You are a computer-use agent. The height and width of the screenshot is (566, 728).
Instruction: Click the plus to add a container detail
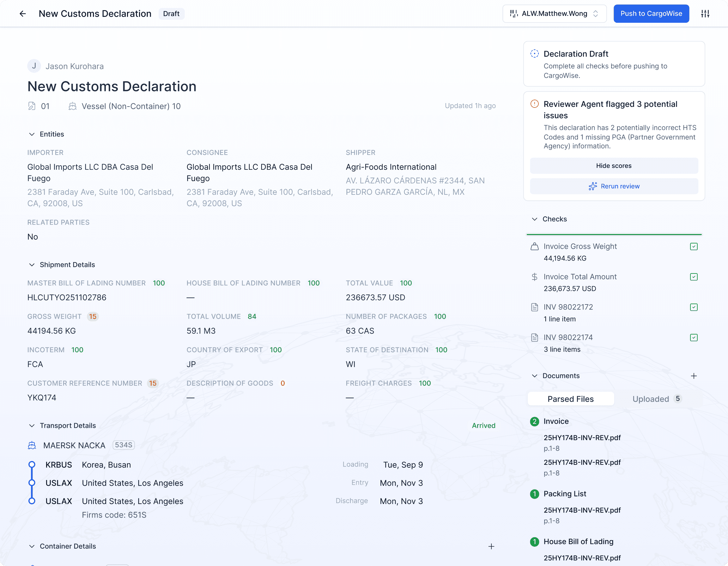point(491,546)
